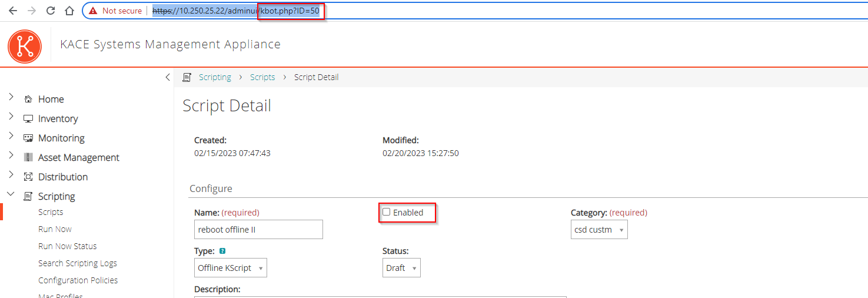
Task: Click the Created timestamp 02/15/2023 07:47:43
Action: click(232, 153)
